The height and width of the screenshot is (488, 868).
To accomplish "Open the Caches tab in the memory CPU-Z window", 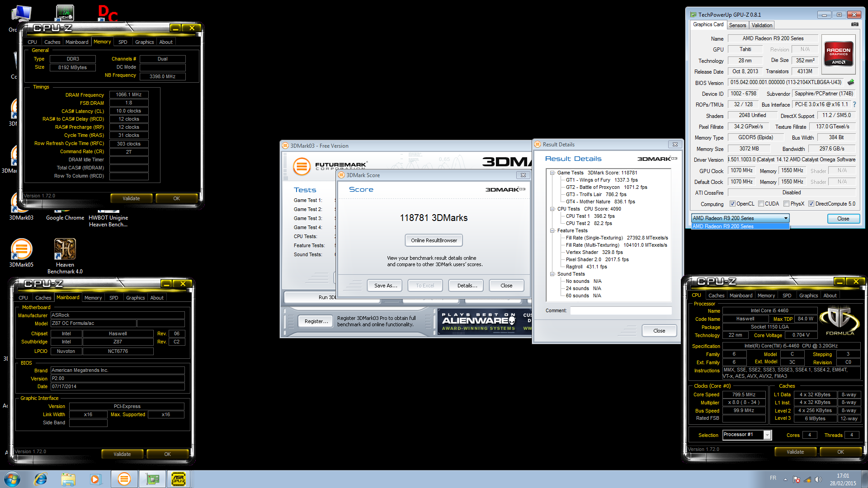I will click(52, 42).
